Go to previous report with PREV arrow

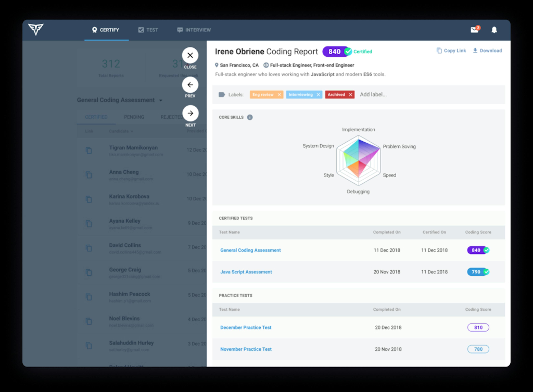click(x=190, y=85)
